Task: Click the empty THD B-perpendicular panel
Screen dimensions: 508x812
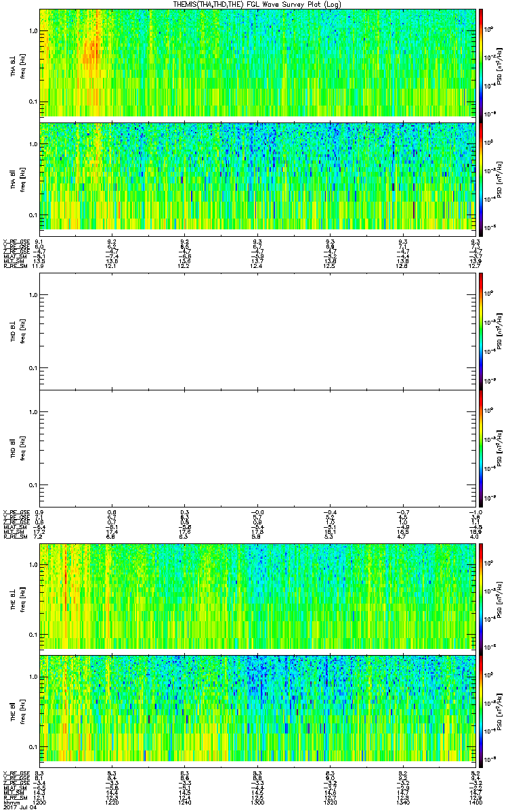Action: point(257,331)
